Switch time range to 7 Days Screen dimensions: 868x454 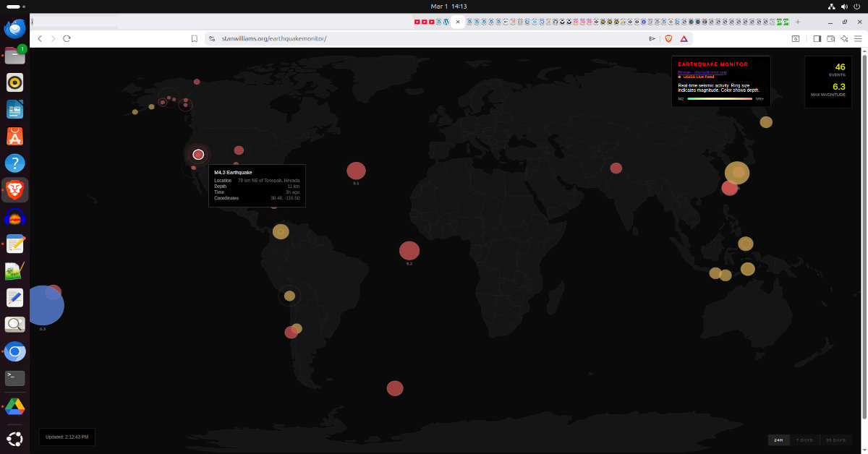[804, 440]
